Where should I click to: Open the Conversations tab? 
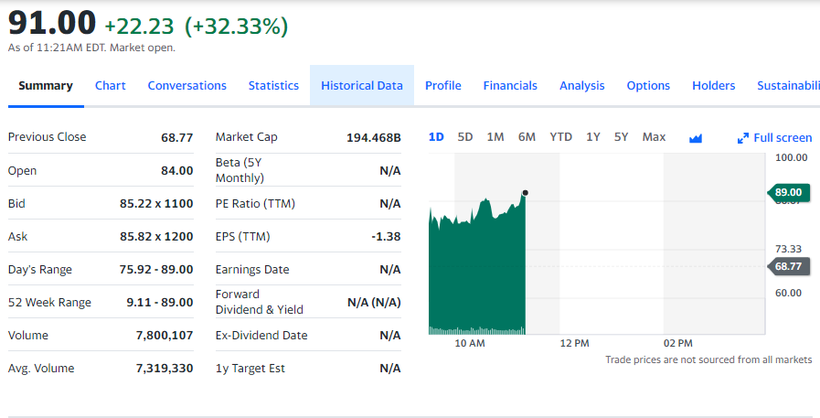coord(187,86)
